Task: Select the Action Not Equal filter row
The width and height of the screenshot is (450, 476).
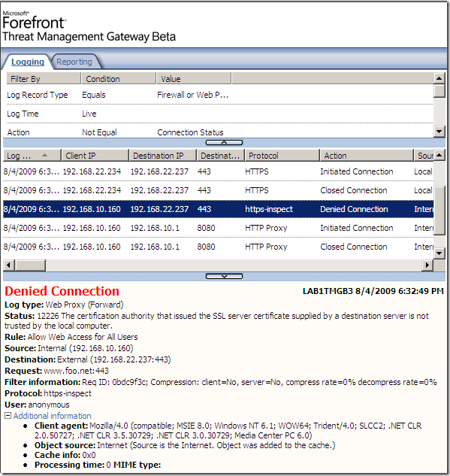Action: (x=220, y=132)
